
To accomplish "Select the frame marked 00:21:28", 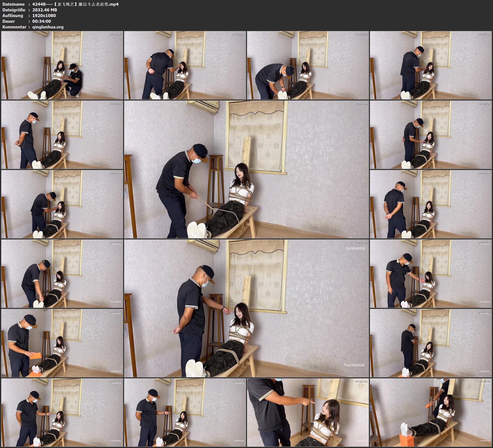I will (x=431, y=274).
